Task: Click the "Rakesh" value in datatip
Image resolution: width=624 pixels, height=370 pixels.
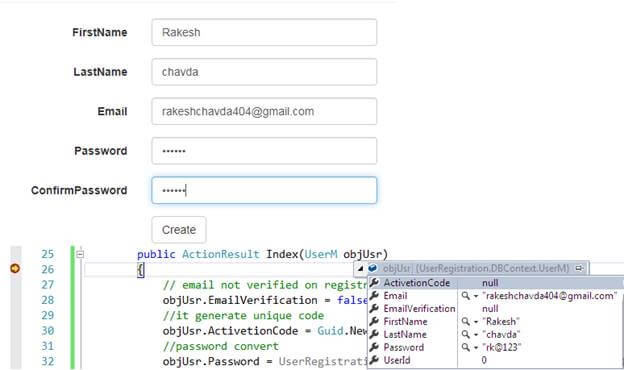Action: click(x=501, y=321)
